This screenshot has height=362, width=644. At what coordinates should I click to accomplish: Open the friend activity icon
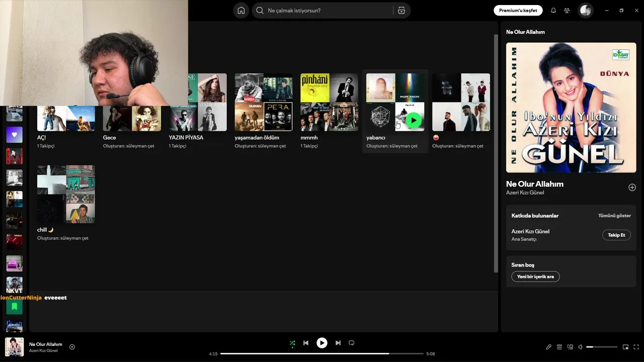(x=567, y=11)
